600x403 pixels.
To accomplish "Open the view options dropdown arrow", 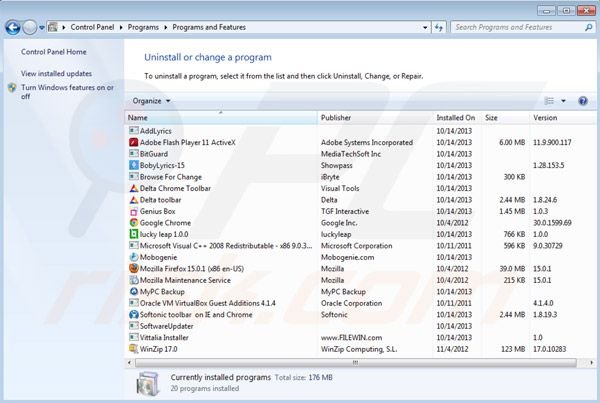I will 563,101.
